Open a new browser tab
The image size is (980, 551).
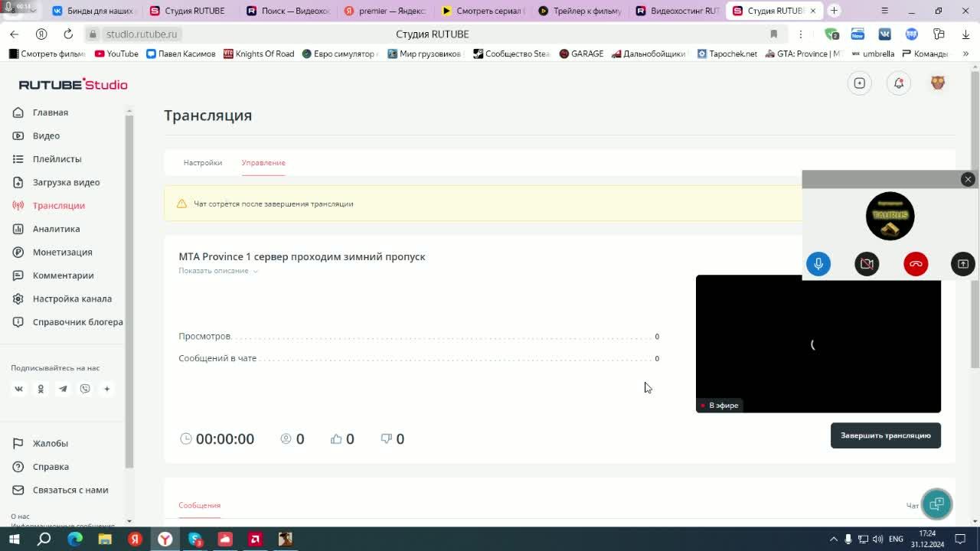pos(834,11)
